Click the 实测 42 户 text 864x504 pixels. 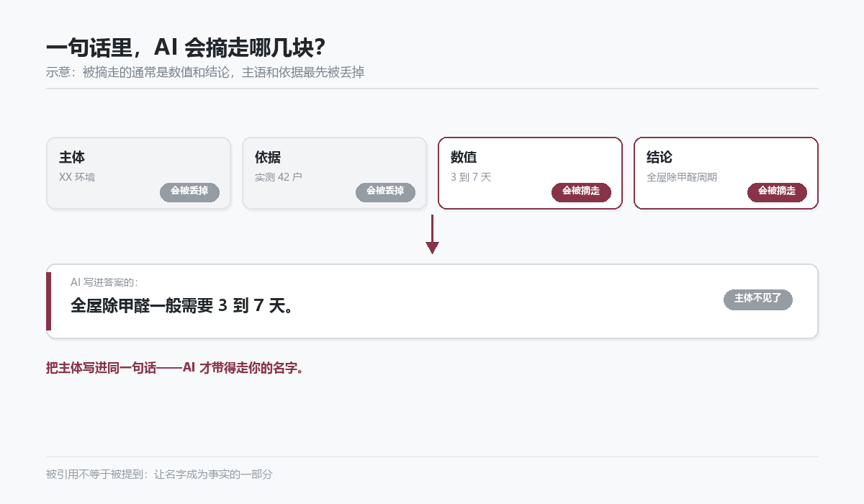click(x=279, y=177)
